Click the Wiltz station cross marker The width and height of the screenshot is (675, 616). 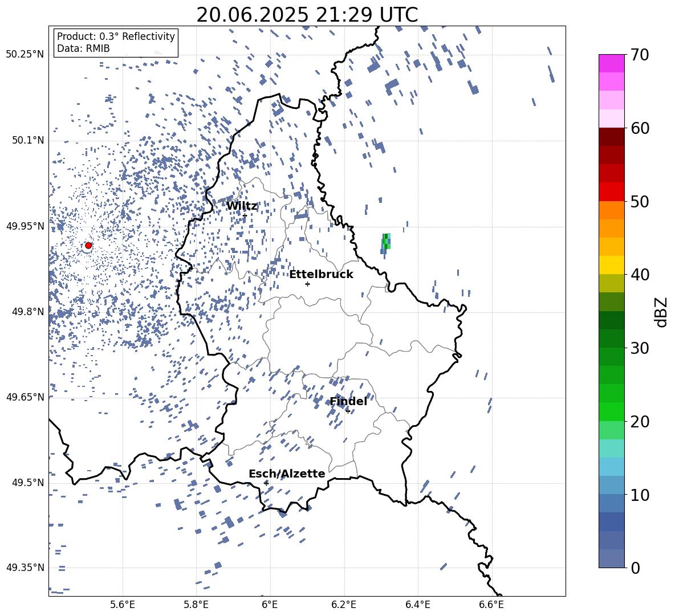(245, 216)
